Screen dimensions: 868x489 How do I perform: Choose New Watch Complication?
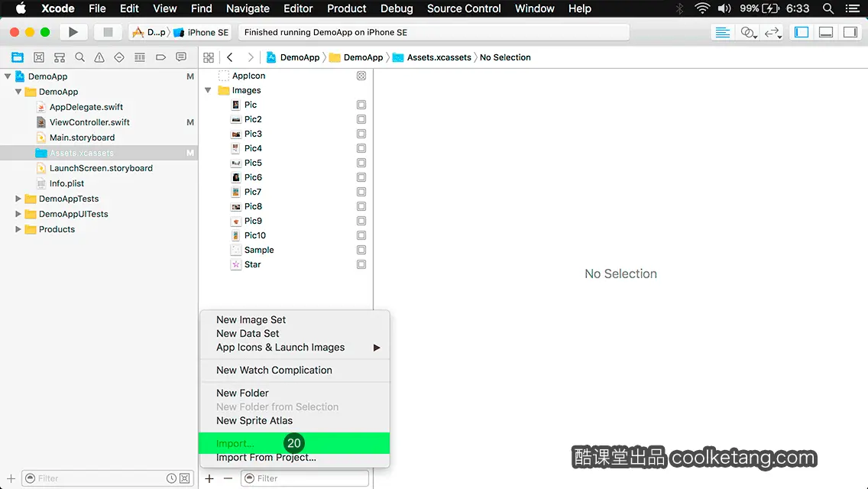click(x=294, y=371)
